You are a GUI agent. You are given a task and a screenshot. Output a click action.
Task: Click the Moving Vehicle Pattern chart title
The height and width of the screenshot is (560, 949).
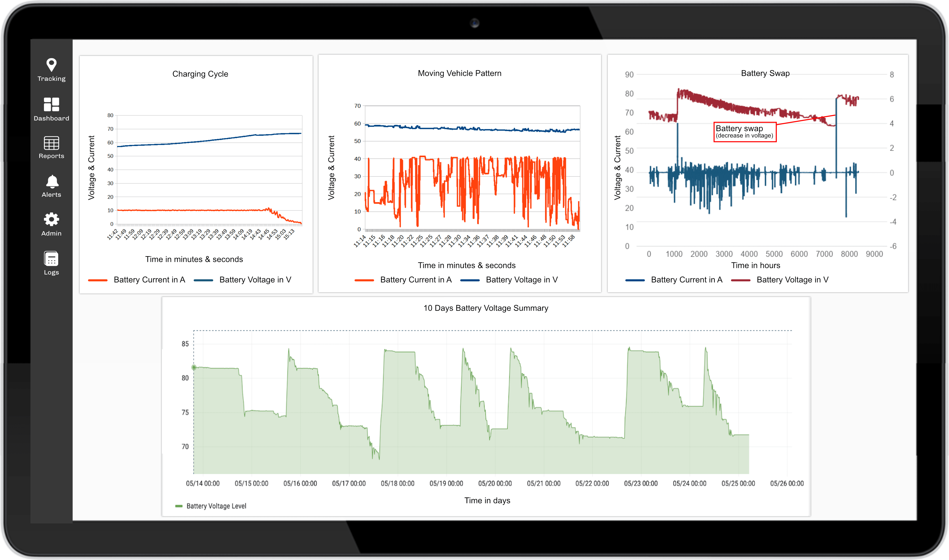coord(459,73)
